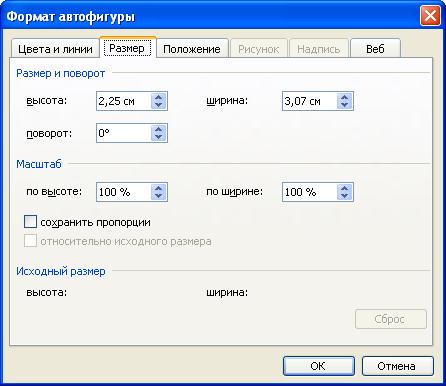Viewport: 446px width, 386px height.
Task: Open the Положение tab
Action: pos(192,49)
